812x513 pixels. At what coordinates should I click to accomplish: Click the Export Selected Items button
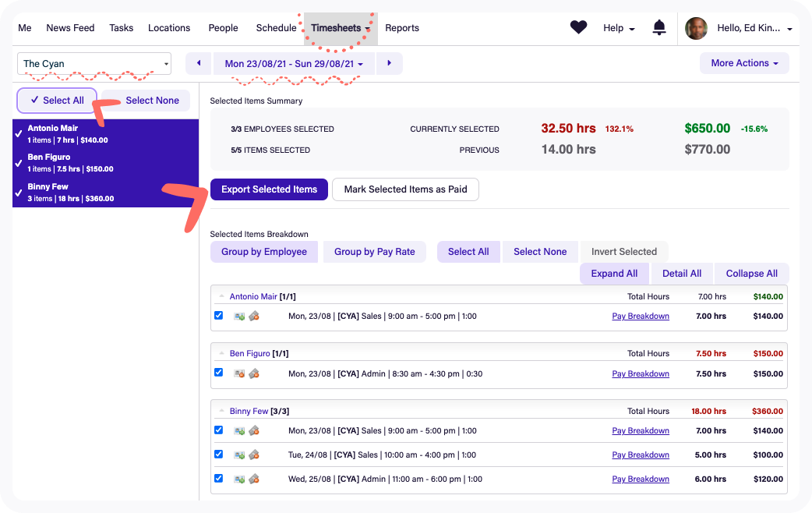pyautogui.click(x=268, y=189)
